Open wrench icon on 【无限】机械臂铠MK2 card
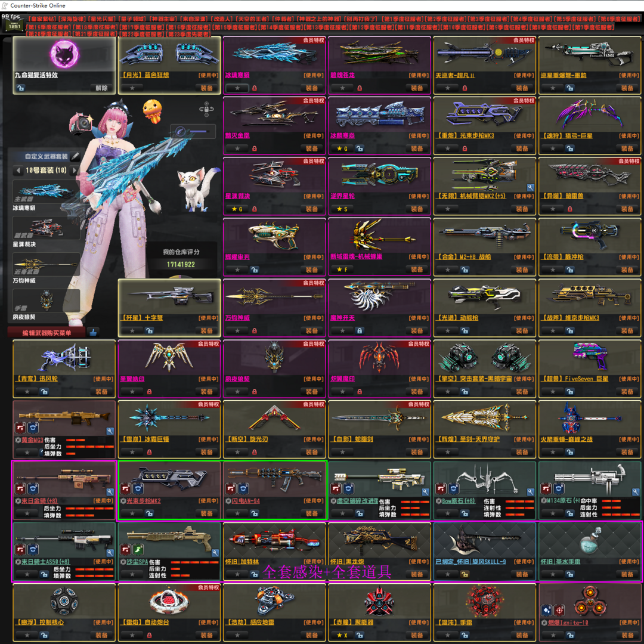644x644 pixels. click(x=530, y=187)
